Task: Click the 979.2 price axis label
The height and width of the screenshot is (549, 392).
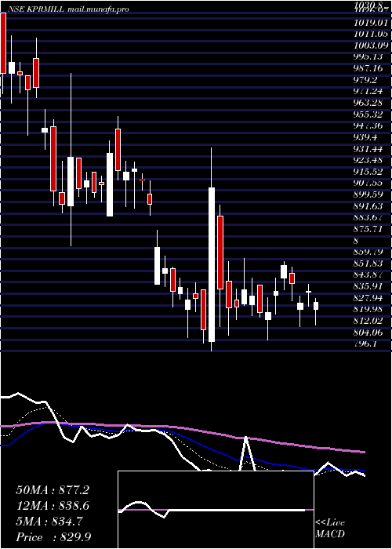Action: (x=366, y=80)
